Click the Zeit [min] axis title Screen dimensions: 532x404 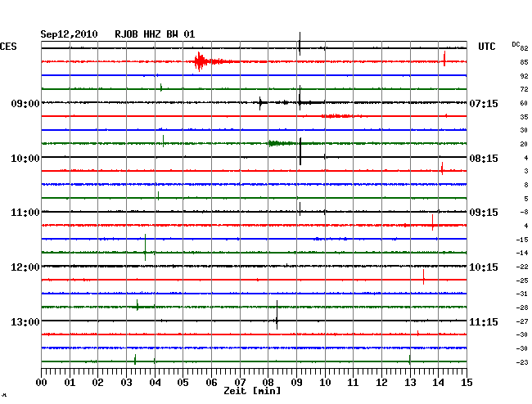pos(252,391)
